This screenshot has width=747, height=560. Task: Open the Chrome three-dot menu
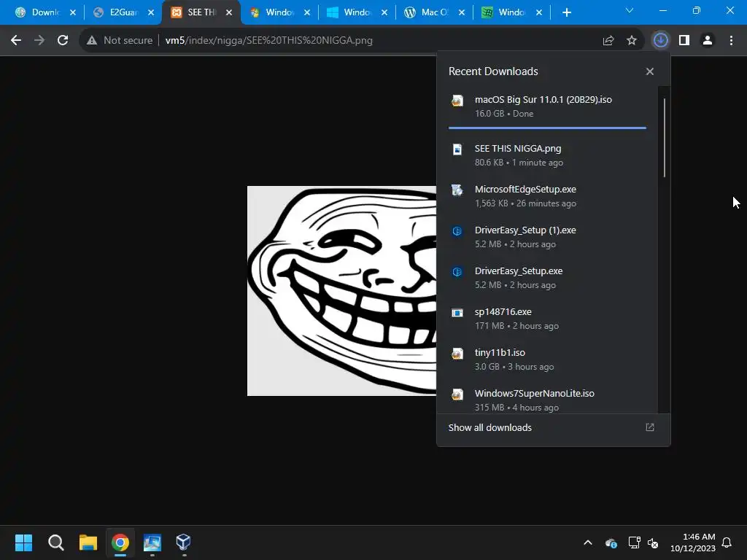click(731, 41)
